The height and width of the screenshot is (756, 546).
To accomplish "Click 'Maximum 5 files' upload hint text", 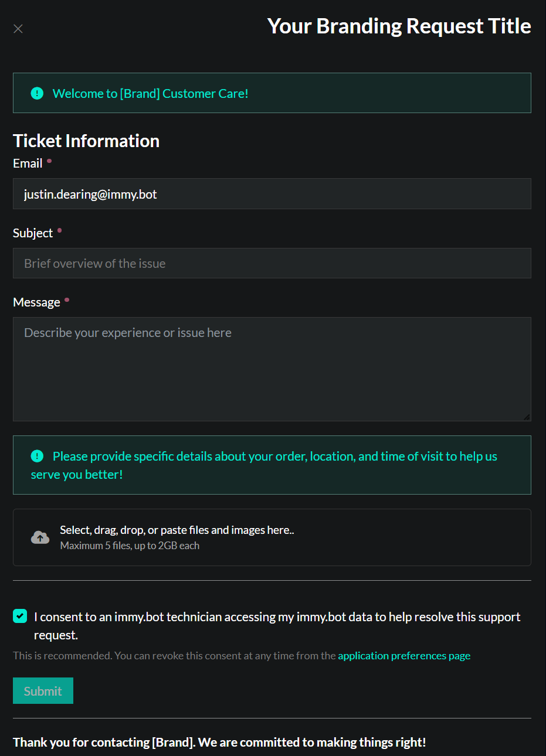I will (130, 546).
